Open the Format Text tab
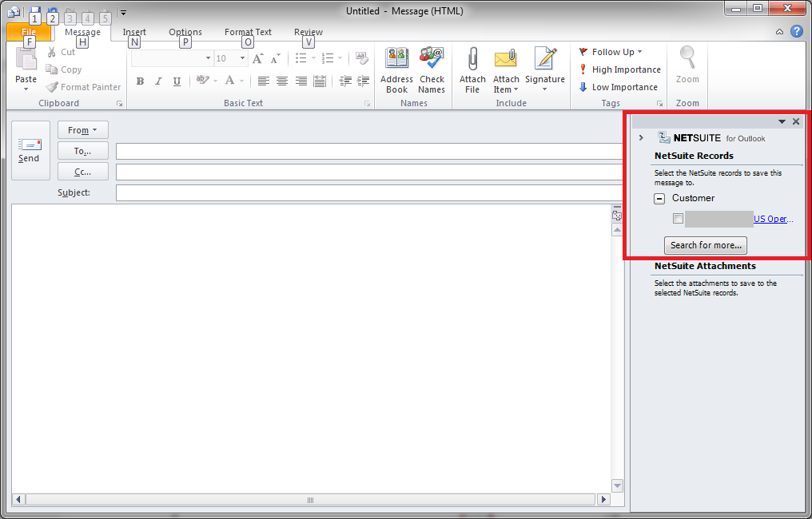This screenshot has height=519, width=812. coord(248,32)
